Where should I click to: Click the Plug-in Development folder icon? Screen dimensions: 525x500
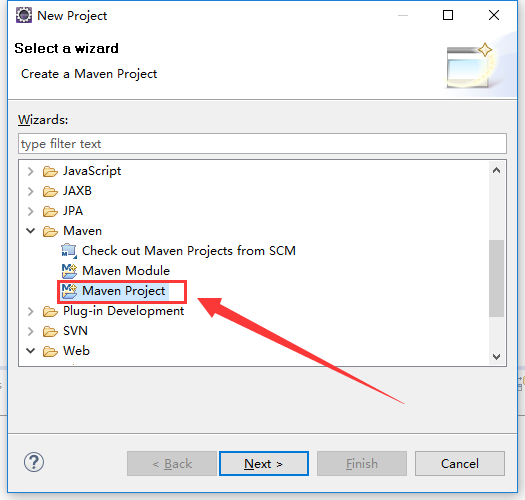(50, 311)
